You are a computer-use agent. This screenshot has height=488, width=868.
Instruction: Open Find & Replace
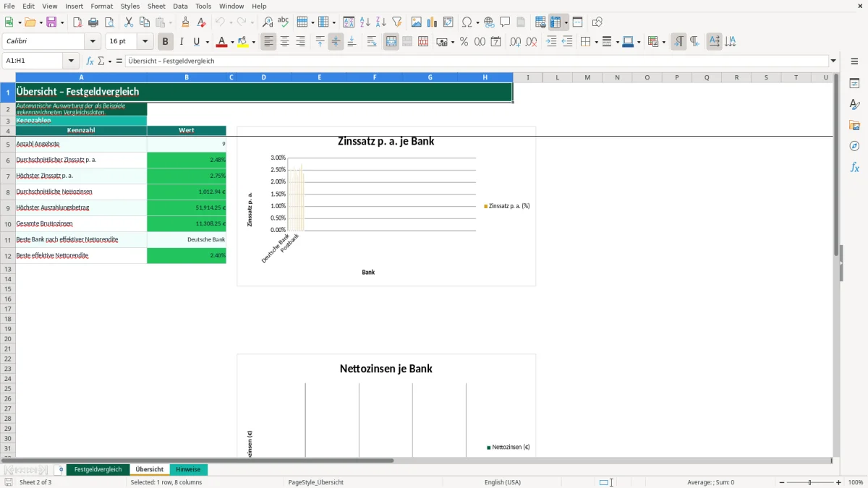268,22
